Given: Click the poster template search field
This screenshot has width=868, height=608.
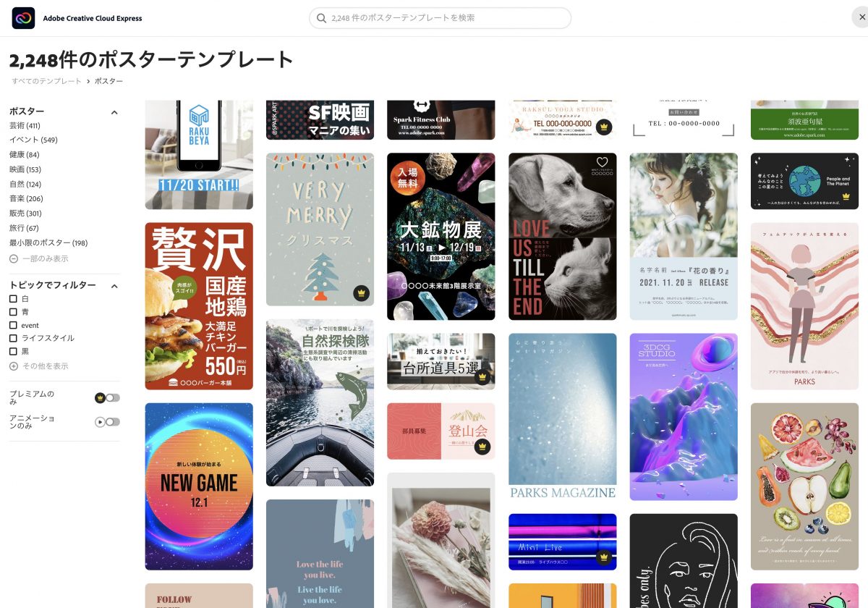Looking at the screenshot, I should pos(440,18).
